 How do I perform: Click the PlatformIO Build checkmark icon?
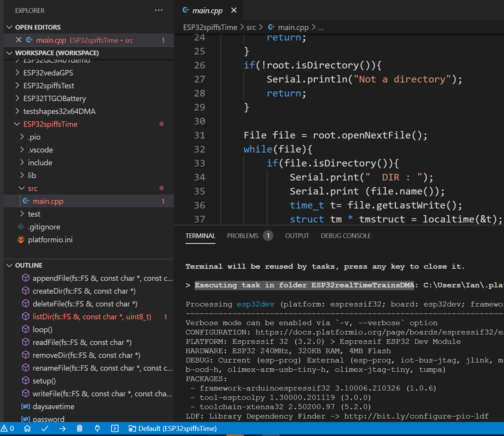pyautogui.click(x=45, y=428)
